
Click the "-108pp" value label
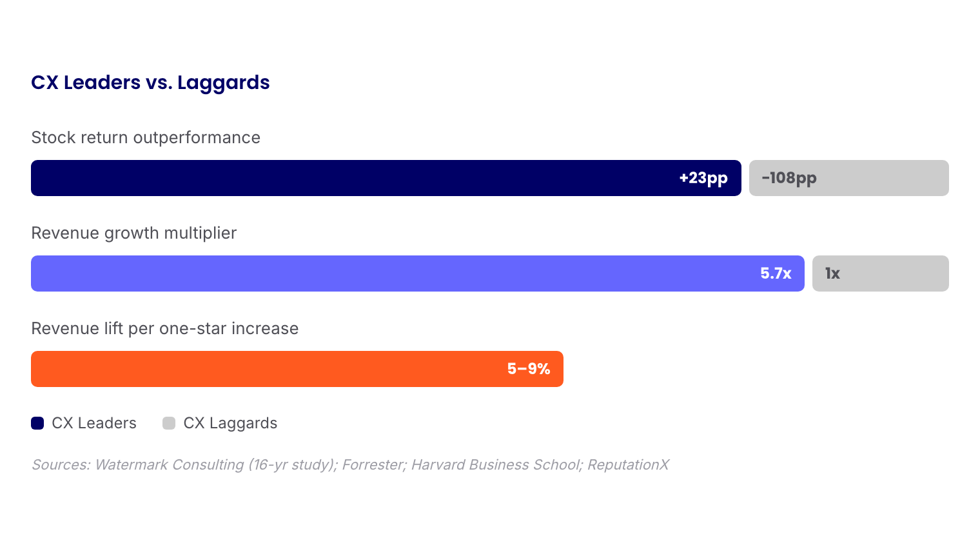coord(789,178)
